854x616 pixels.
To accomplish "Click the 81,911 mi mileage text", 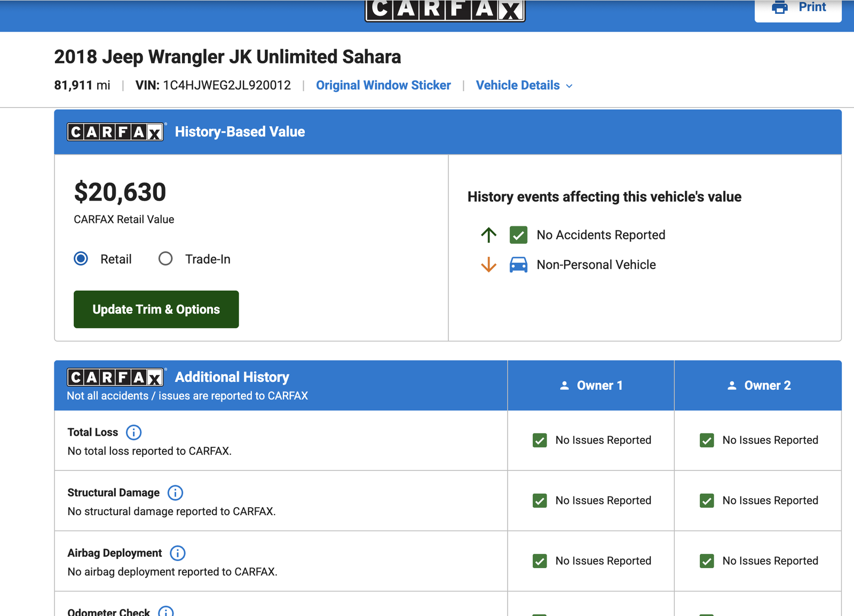I will [82, 85].
